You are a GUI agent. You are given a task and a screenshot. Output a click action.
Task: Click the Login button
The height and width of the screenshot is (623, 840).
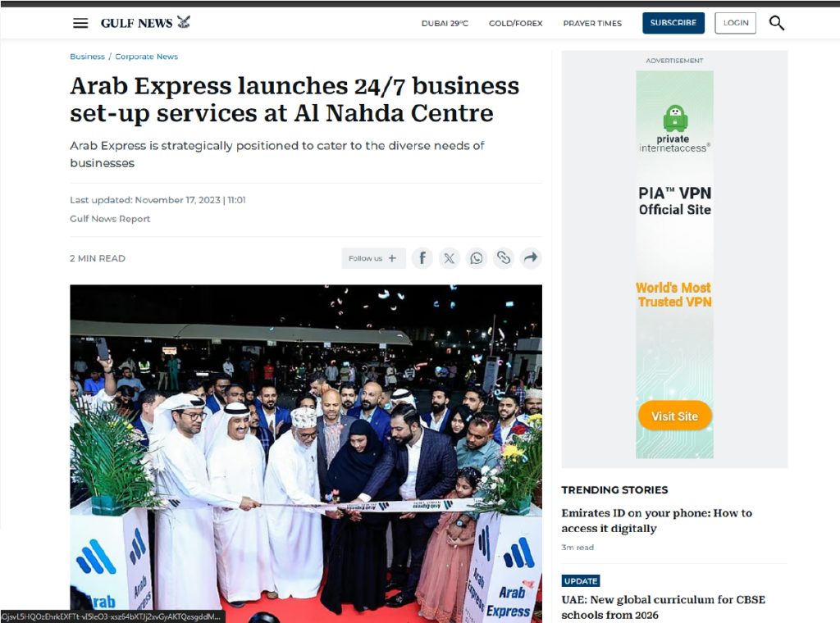(736, 23)
